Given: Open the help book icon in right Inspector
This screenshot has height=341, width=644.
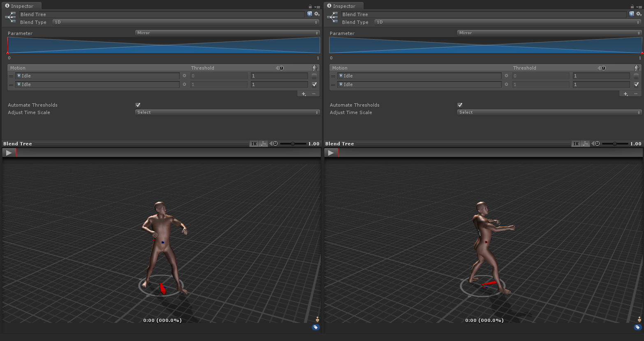Looking at the screenshot, I should [632, 14].
